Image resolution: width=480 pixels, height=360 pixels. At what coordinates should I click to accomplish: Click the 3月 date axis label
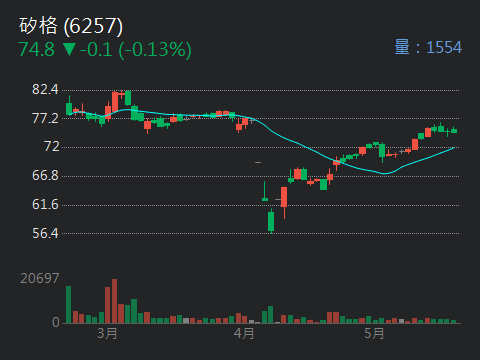pos(107,333)
